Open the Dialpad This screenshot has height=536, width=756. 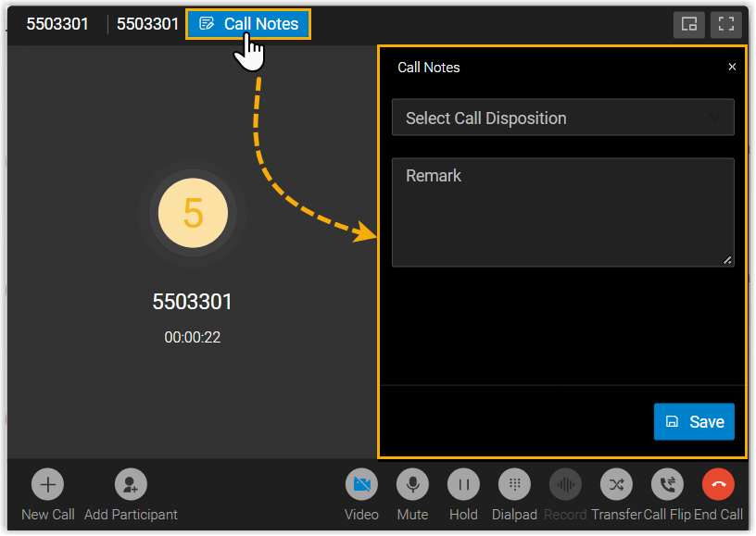tap(514, 484)
